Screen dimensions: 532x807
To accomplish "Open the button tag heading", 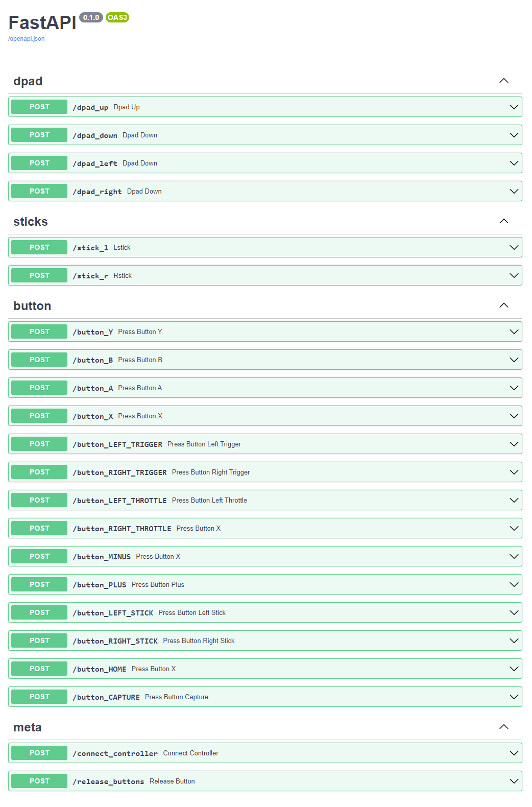I will click(x=32, y=306).
